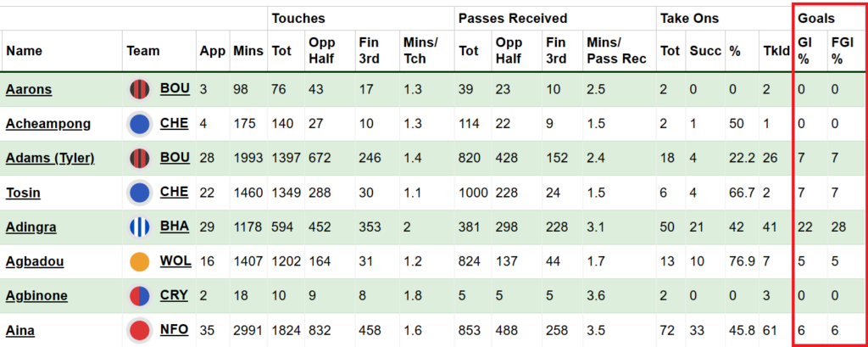Click the Nottingham Forest crest beside Aina
Screen dimensions: 868x347
(139, 330)
